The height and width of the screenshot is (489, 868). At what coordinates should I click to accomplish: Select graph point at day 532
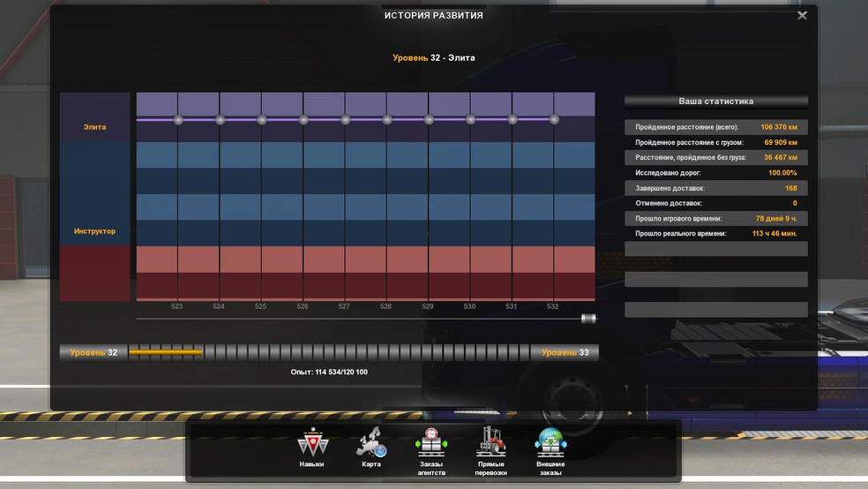(x=554, y=119)
